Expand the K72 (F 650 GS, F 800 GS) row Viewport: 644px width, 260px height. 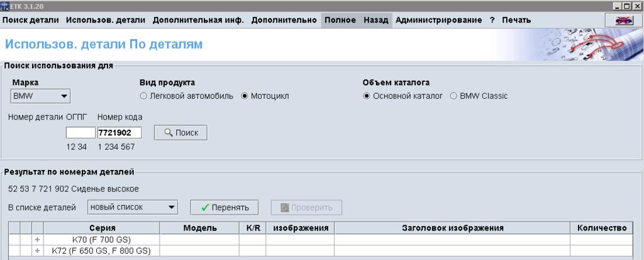(x=37, y=251)
